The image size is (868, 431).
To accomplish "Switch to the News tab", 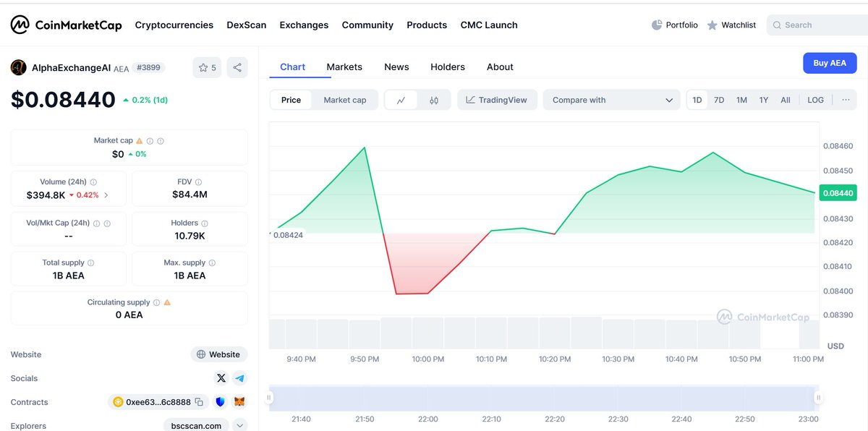I will coord(396,67).
